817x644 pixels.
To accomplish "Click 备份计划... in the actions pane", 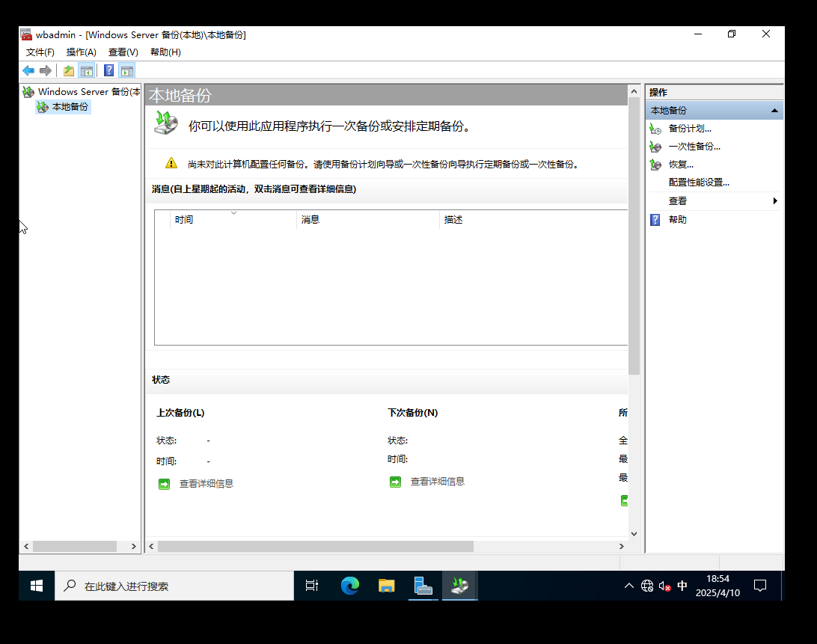I will 690,128.
